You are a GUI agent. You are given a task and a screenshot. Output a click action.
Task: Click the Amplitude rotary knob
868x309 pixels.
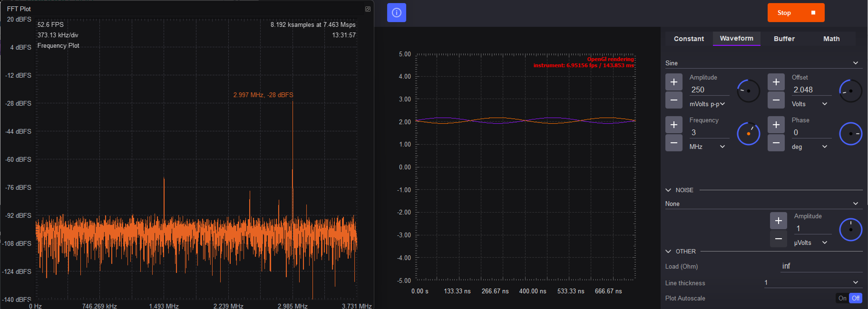click(x=748, y=91)
